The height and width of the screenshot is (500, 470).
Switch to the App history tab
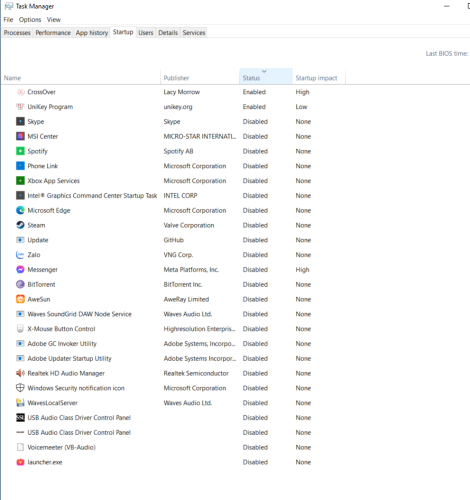(x=92, y=33)
